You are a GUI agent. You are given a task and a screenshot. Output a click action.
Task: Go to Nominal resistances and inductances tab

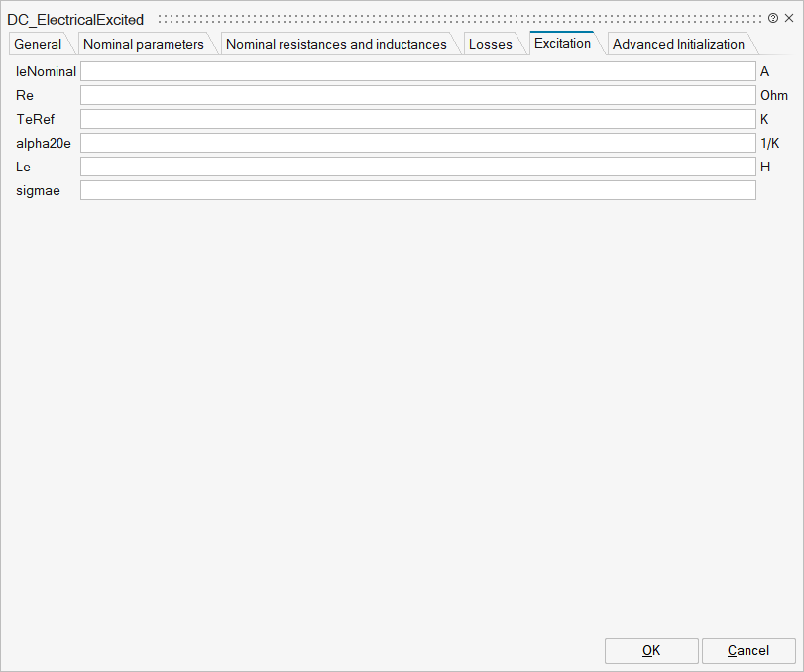[336, 44]
